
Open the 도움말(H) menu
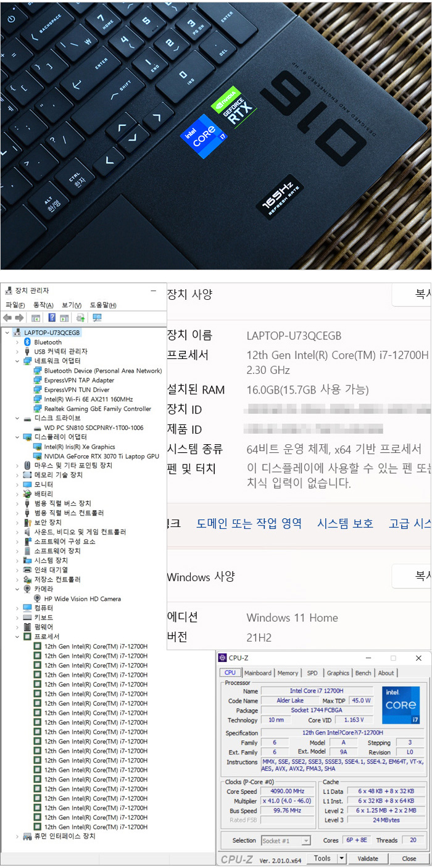pyautogui.click(x=103, y=305)
